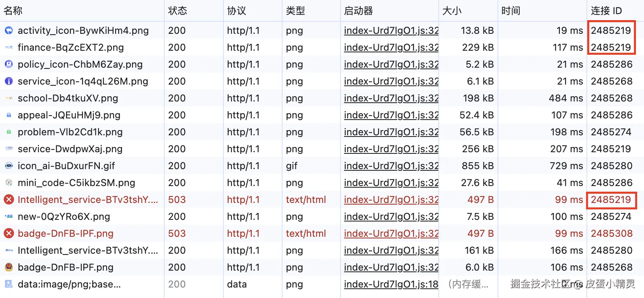Click the gif type cell
644x298 pixels.
tap(292, 166)
